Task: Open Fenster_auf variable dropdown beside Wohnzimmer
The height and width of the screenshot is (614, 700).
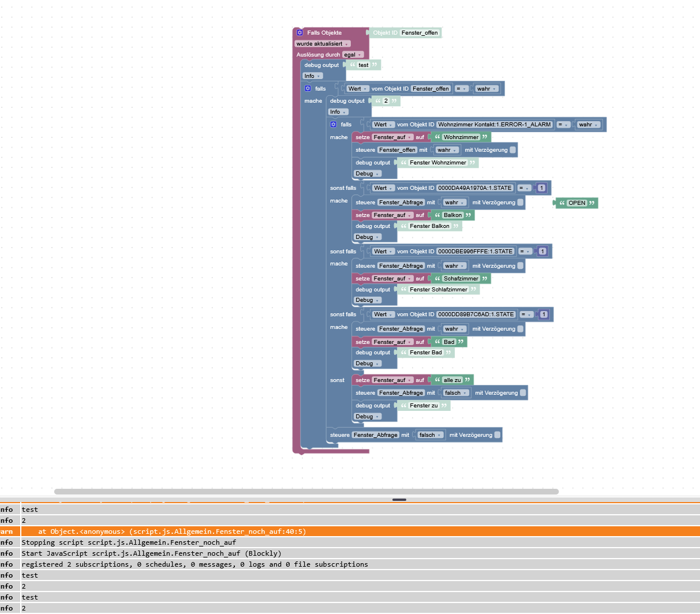Action: click(392, 137)
